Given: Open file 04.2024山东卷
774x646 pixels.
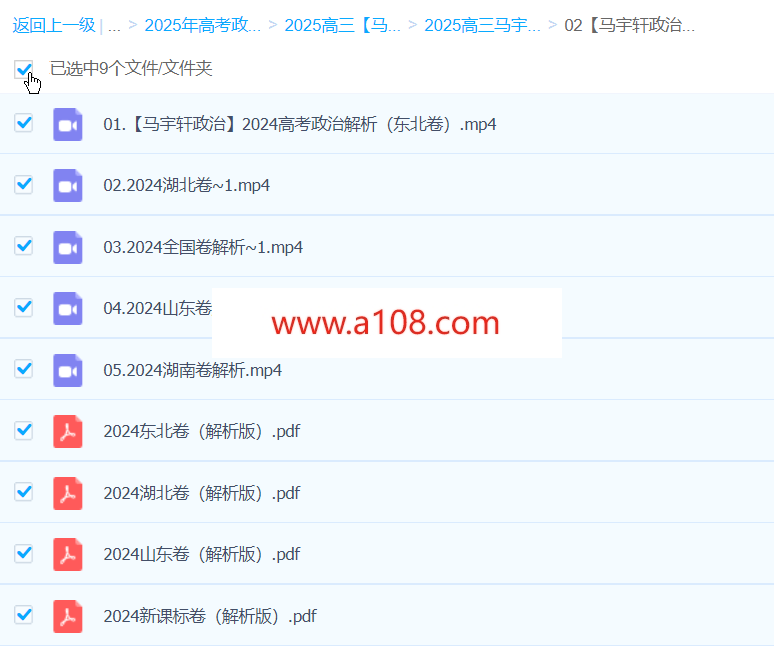Looking at the screenshot, I should pyautogui.click(x=157, y=308).
